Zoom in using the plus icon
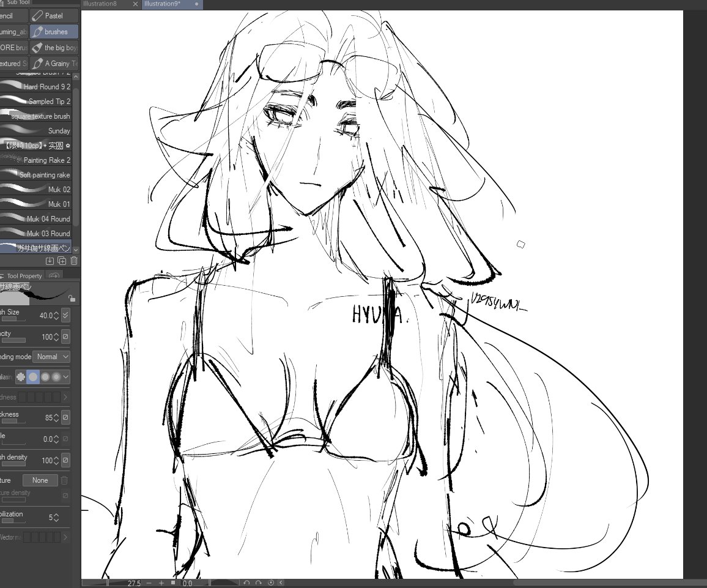The height and width of the screenshot is (588, 707). (x=161, y=583)
